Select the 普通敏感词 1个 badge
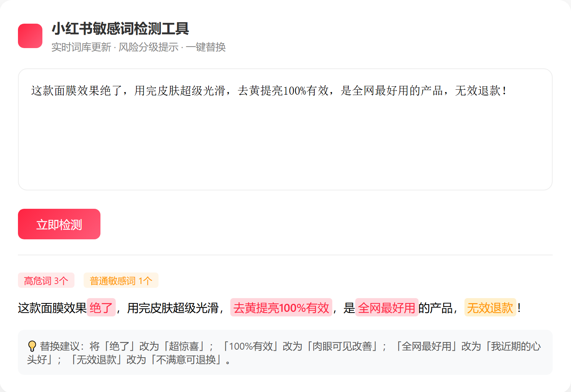571x392 pixels. click(121, 281)
